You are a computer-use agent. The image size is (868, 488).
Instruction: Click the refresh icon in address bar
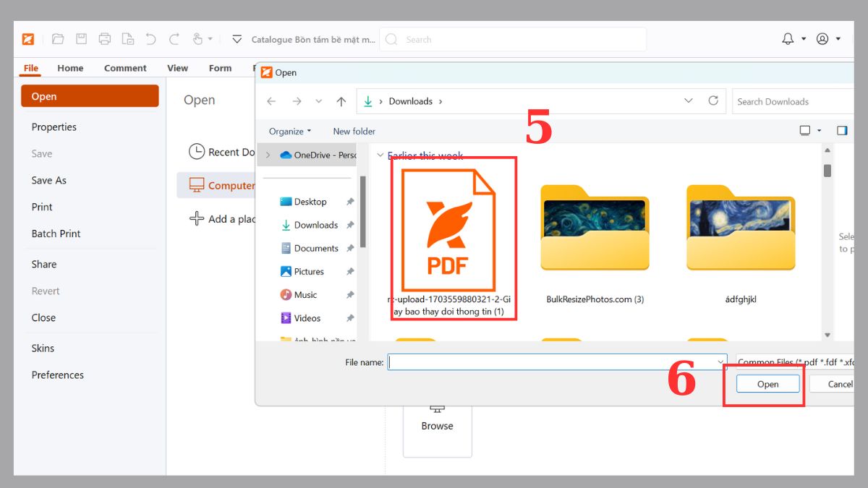point(712,100)
